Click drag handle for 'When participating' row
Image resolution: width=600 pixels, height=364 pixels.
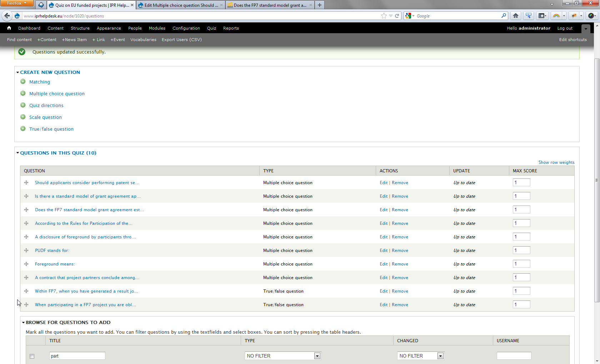point(26,305)
